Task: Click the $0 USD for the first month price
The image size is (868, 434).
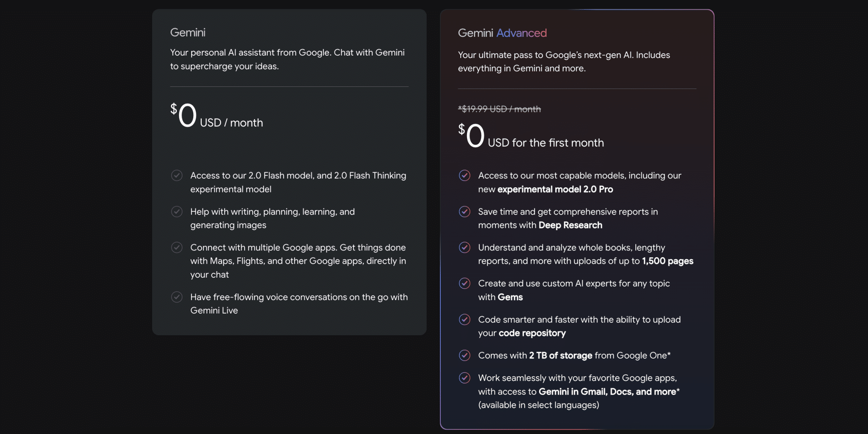Action: [x=531, y=136]
